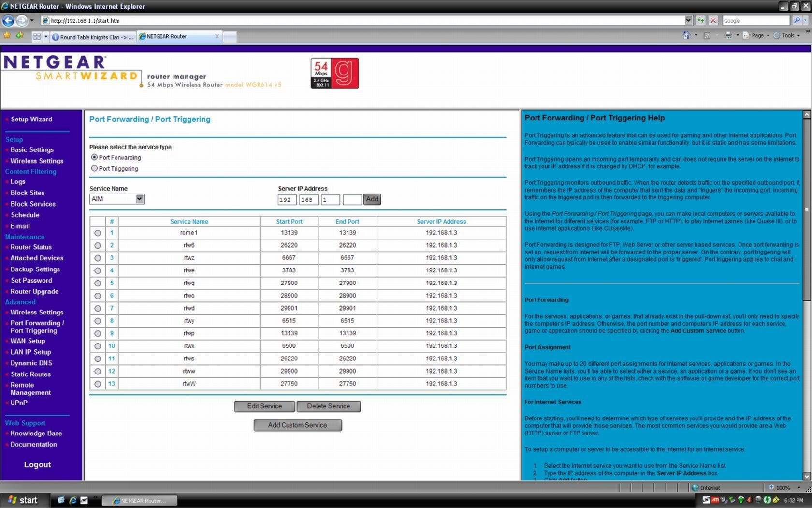Image resolution: width=812 pixels, height=508 pixels.
Task: Open Router Status in sidebar menu
Action: (x=31, y=247)
